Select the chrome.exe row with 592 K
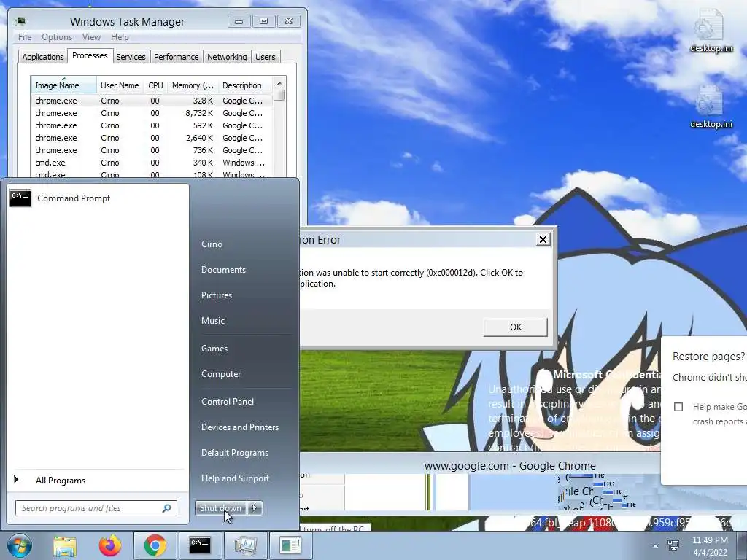The image size is (747, 560). (152, 125)
